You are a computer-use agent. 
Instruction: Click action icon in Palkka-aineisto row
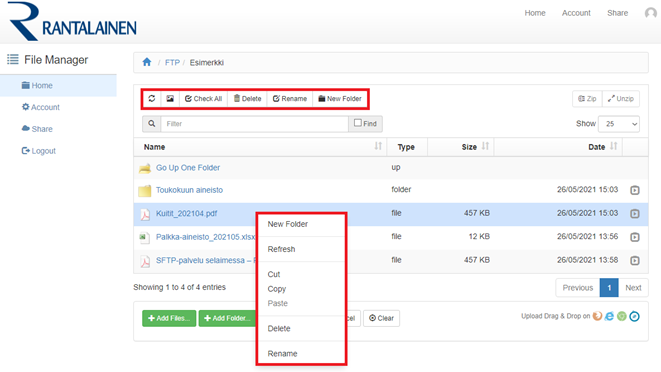634,237
